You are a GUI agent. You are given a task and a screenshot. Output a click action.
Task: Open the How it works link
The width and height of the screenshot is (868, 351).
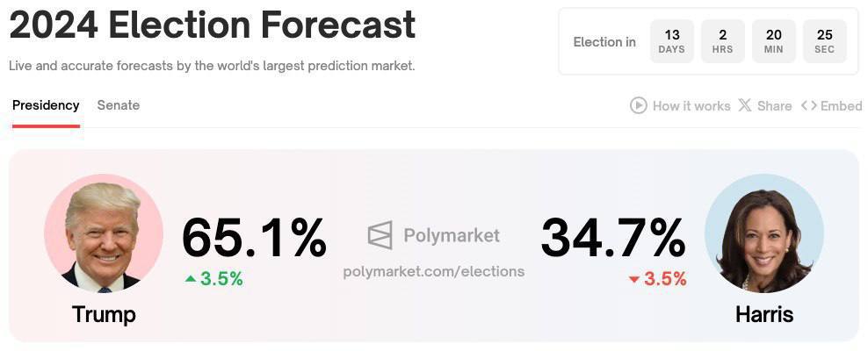click(x=691, y=105)
